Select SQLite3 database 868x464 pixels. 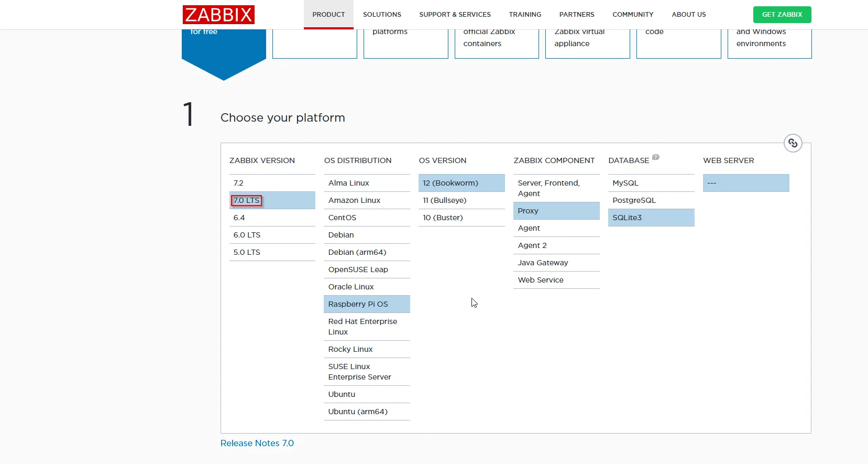point(651,218)
